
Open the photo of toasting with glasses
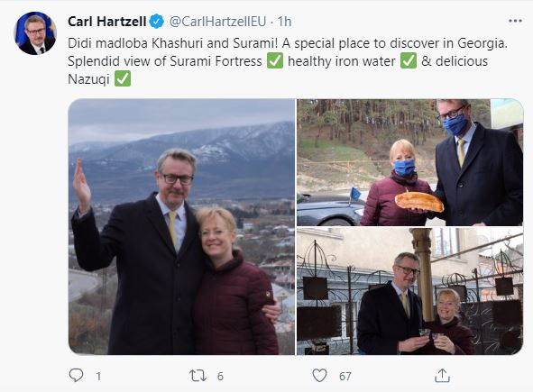click(x=410, y=291)
